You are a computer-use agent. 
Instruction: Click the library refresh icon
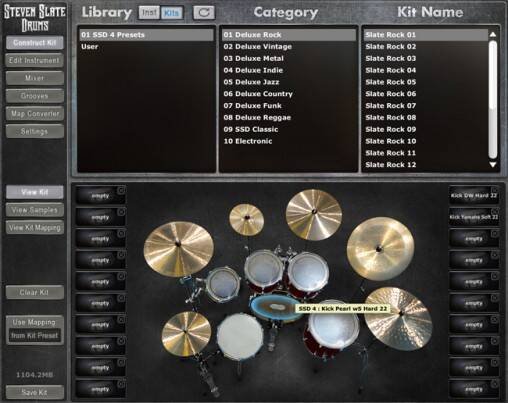(204, 13)
